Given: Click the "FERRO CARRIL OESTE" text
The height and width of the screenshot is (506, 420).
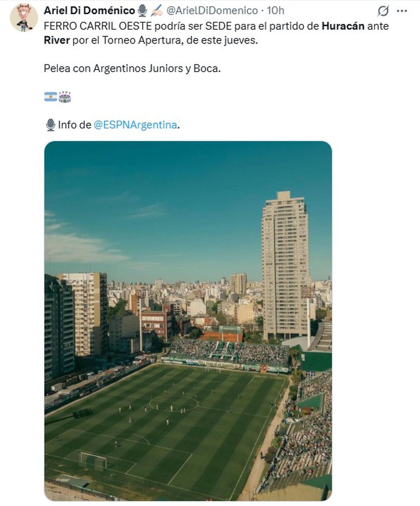Looking at the screenshot, I should point(98,26).
